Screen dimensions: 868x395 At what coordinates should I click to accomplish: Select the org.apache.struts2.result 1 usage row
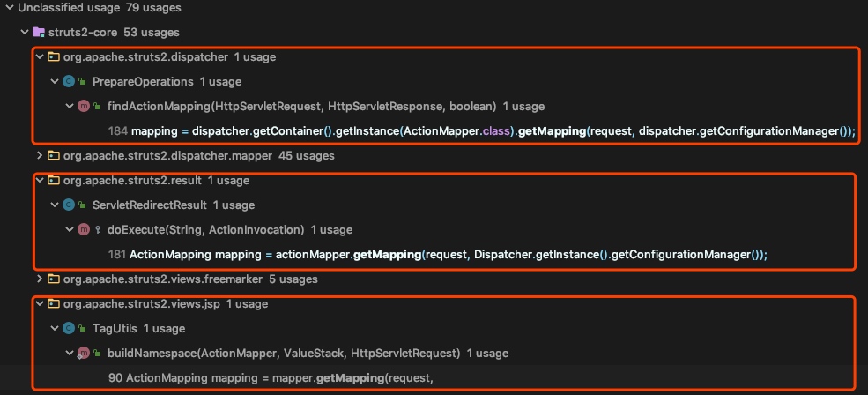click(x=434, y=180)
